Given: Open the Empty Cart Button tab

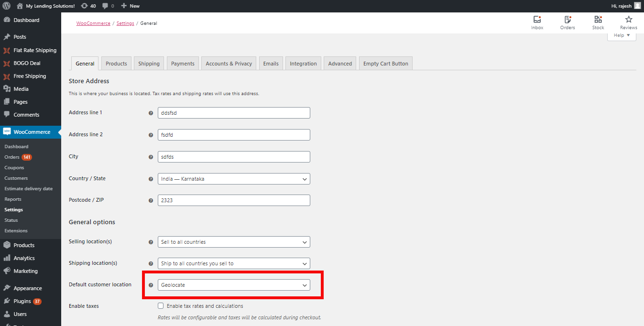Looking at the screenshot, I should [x=385, y=63].
